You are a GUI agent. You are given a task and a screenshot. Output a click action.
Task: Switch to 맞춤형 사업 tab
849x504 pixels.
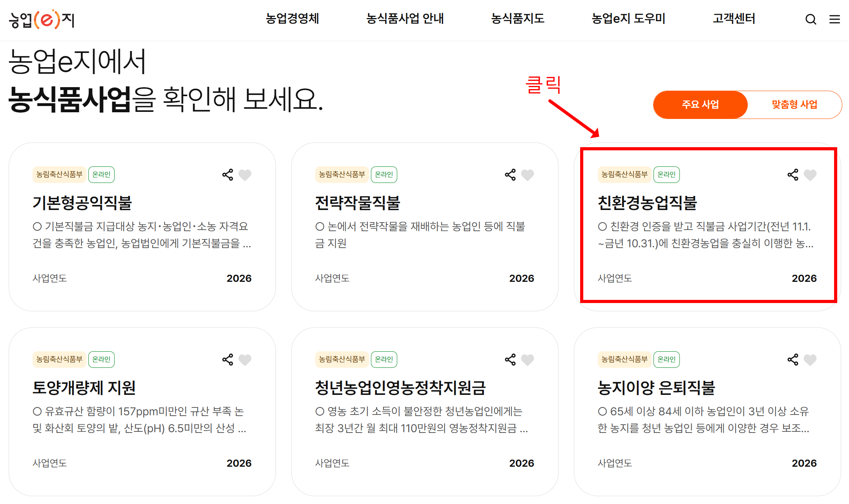tap(794, 104)
